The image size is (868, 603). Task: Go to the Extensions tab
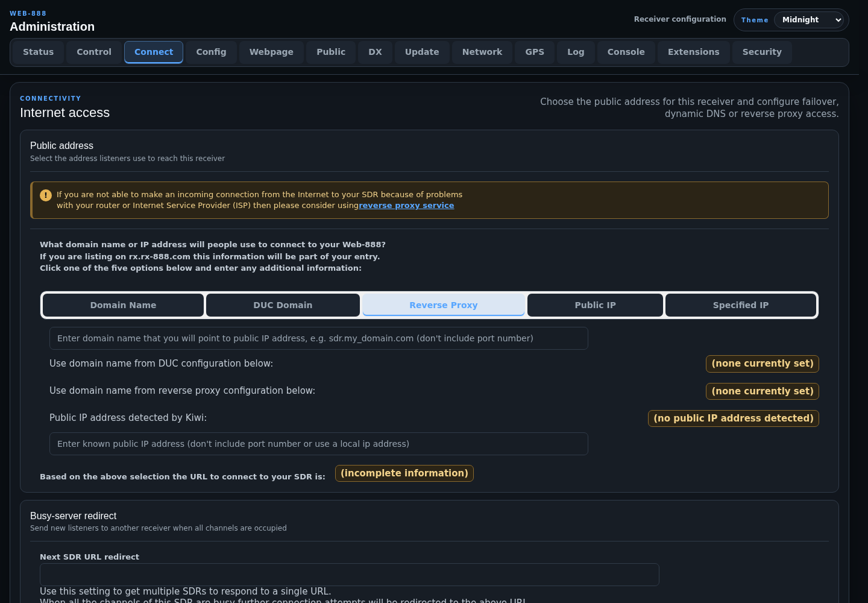click(x=694, y=52)
